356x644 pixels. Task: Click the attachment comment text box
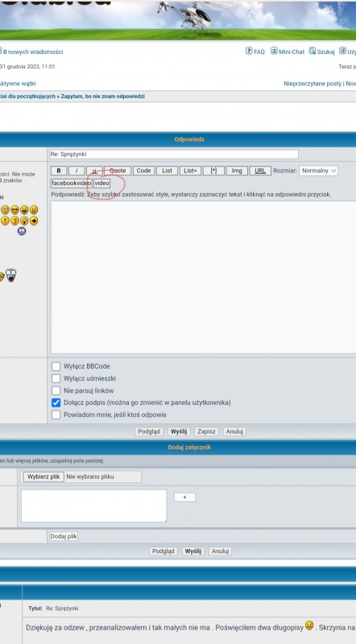point(93,506)
